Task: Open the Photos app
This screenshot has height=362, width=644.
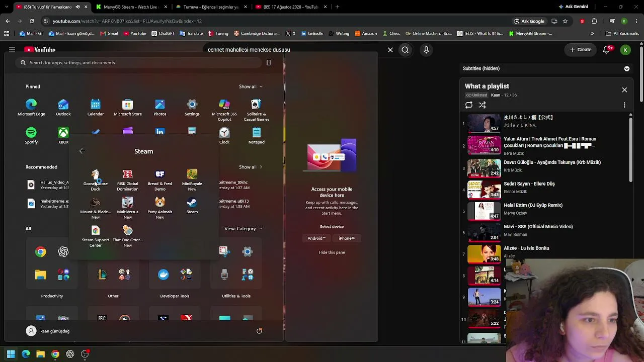Action: coord(159,108)
